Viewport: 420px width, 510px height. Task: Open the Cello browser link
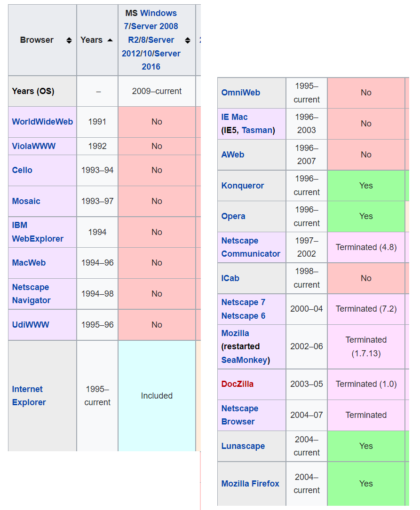(22, 170)
